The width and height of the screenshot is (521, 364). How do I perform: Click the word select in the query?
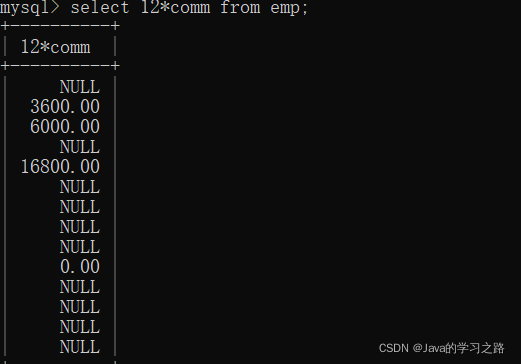tap(100, 7)
